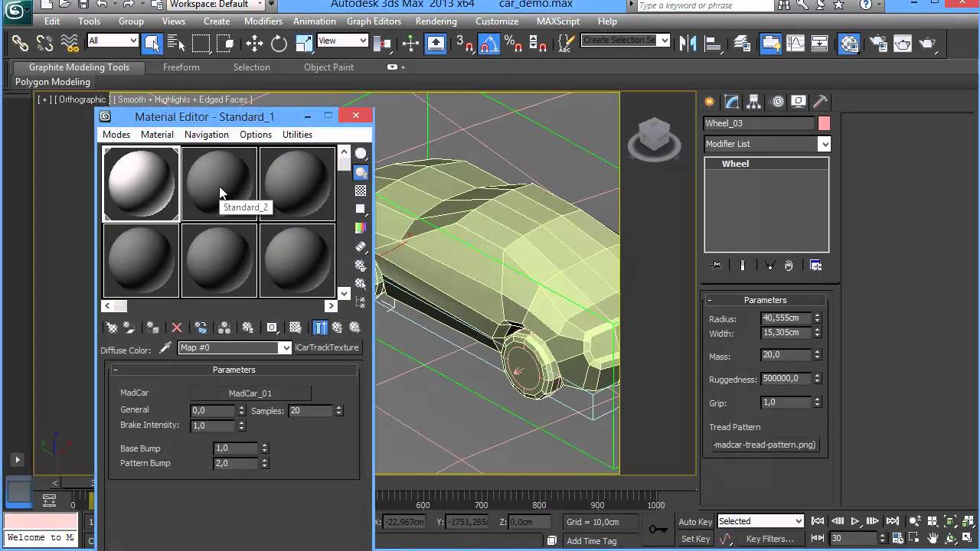Open the Modifier List dropdown

766,144
